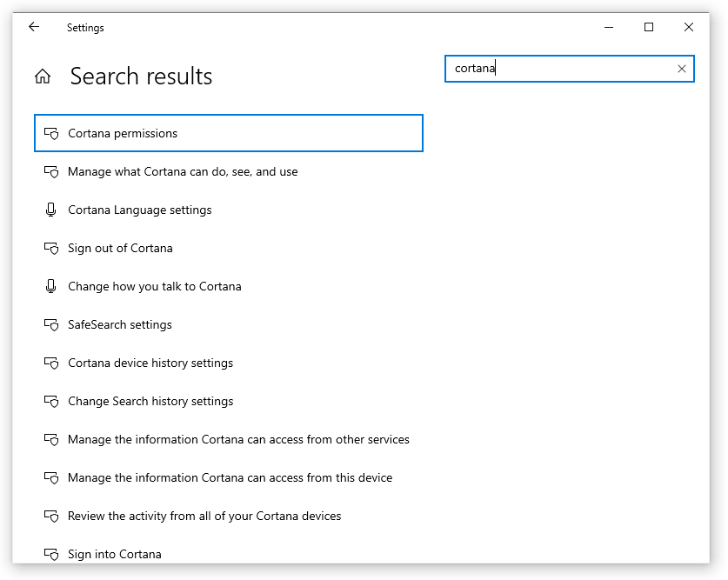
Task: Click the icon beside SafeSearch settings
Action: pos(51,325)
